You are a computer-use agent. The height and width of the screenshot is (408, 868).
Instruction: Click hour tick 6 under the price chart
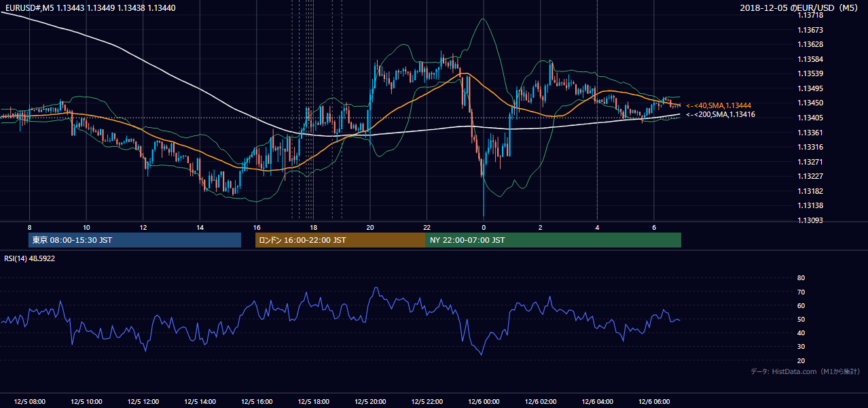(653, 227)
